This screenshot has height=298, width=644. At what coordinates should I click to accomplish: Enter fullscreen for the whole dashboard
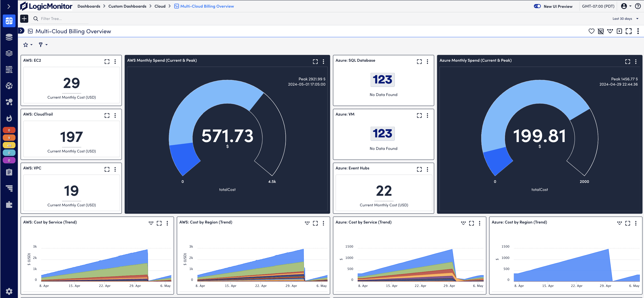[x=629, y=31]
